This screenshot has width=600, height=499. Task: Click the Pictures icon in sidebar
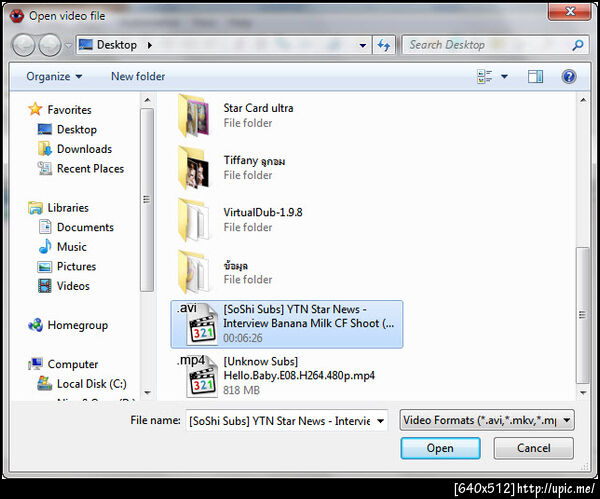click(45, 266)
